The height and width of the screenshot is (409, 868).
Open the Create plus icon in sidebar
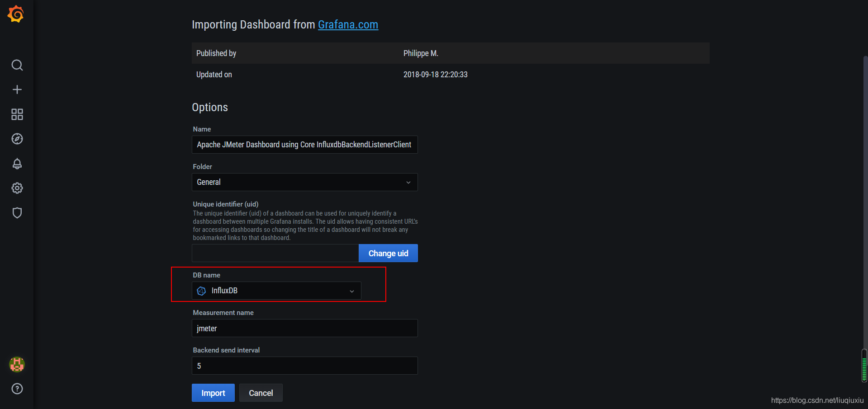pyautogui.click(x=17, y=89)
